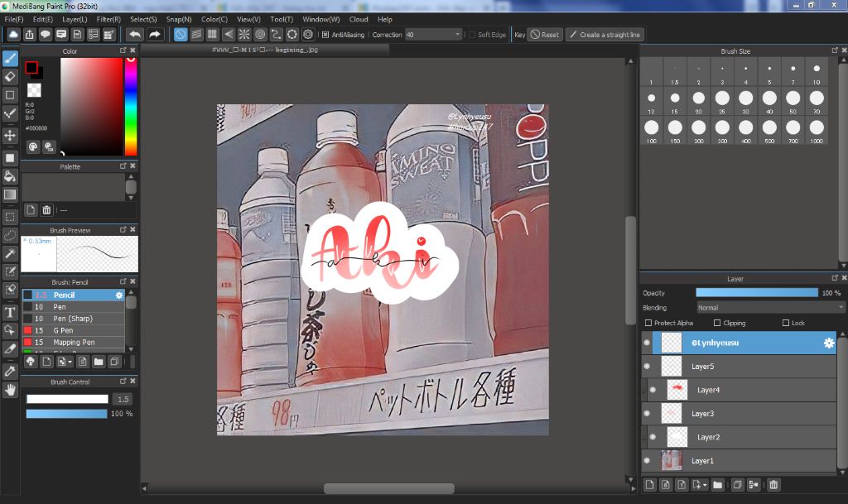Delete palette color with the trash icon
The height and width of the screenshot is (504, 848).
coord(46,209)
